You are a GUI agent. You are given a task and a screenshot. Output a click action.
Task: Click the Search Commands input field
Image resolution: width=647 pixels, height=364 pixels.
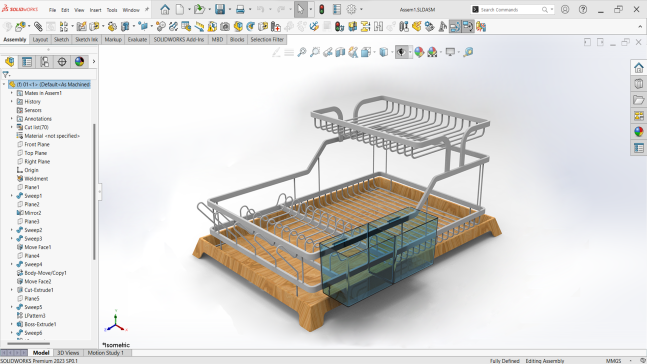[510, 9]
